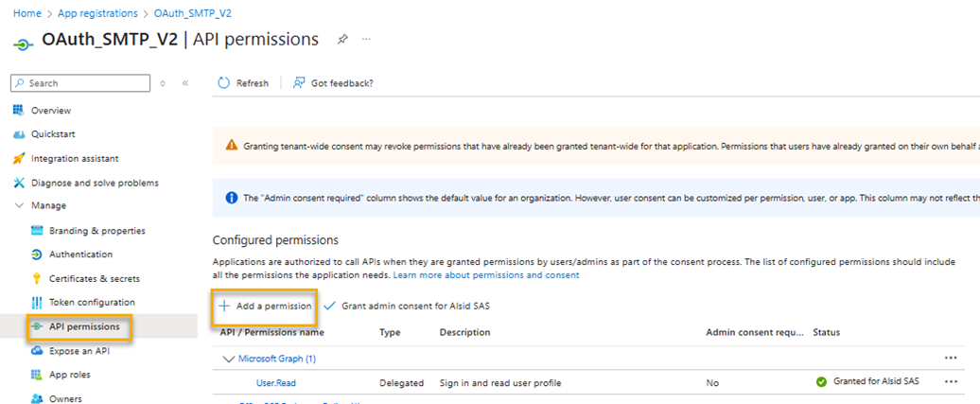The height and width of the screenshot is (404, 980).
Task: Click 'Sign in and read user profile' description
Action: click(500, 383)
